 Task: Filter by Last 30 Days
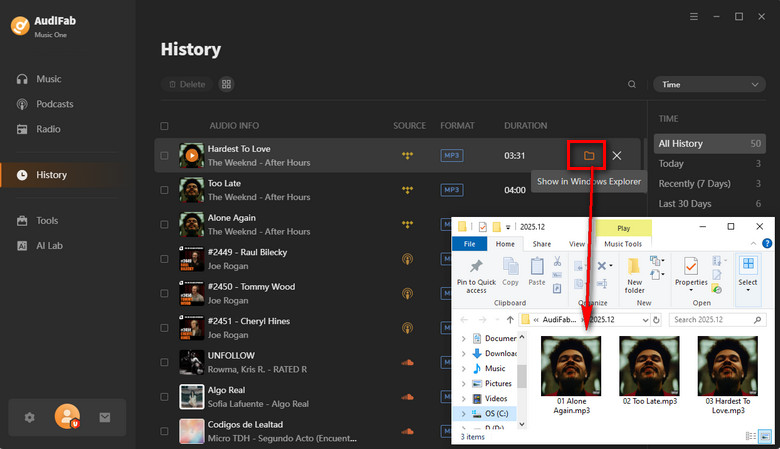pos(709,203)
